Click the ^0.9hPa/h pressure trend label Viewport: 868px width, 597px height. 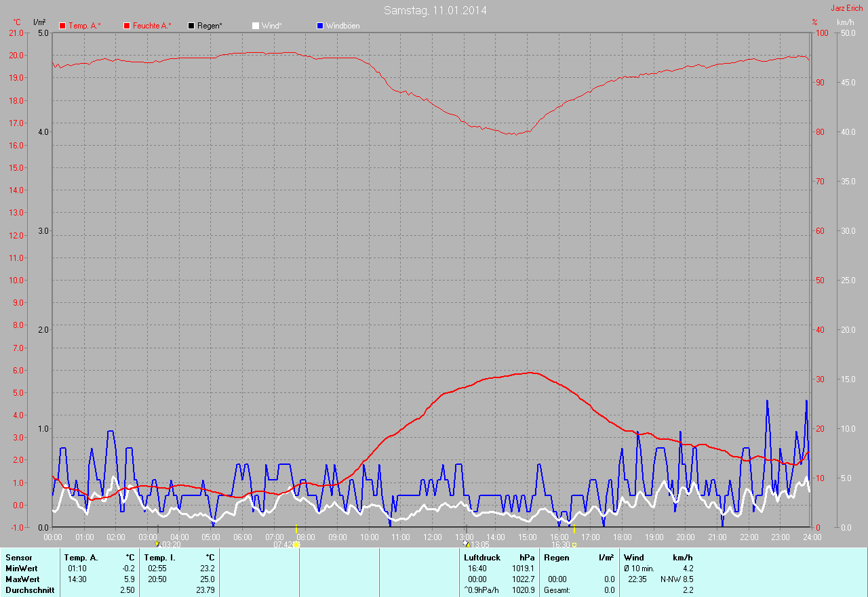point(482,590)
